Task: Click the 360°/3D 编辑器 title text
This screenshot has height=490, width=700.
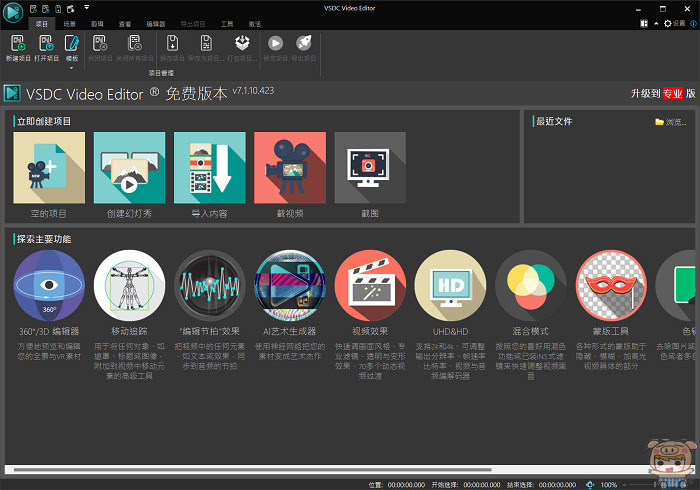Action: tap(49, 332)
